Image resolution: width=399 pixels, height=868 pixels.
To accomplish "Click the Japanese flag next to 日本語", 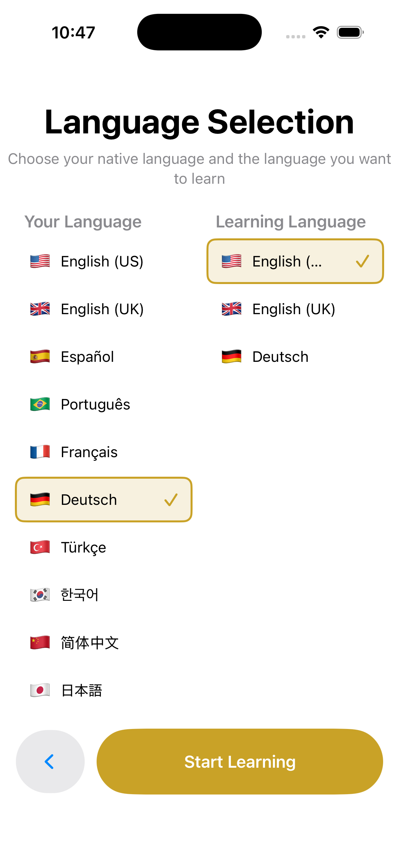I will point(39,690).
